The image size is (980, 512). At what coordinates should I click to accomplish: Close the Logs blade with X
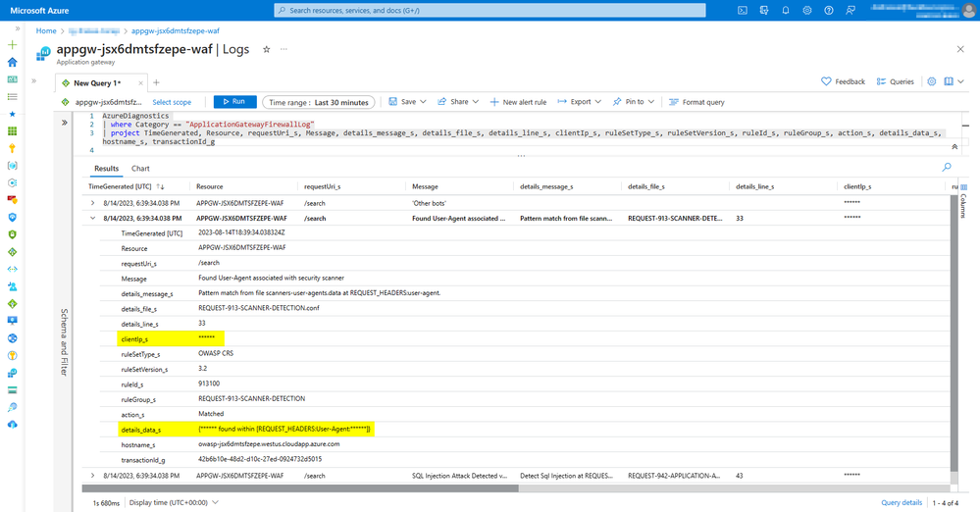pyautogui.click(x=960, y=49)
